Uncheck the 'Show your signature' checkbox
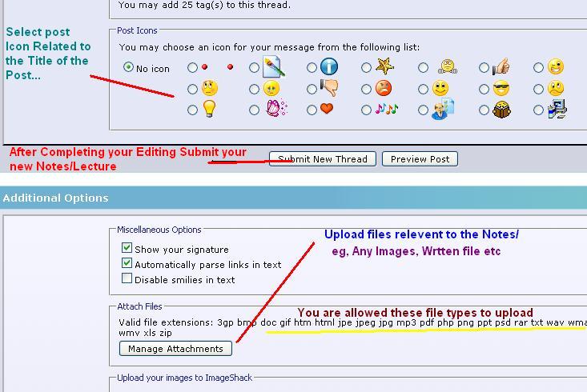The height and width of the screenshot is (392, 587). click(x=127, y=248)
